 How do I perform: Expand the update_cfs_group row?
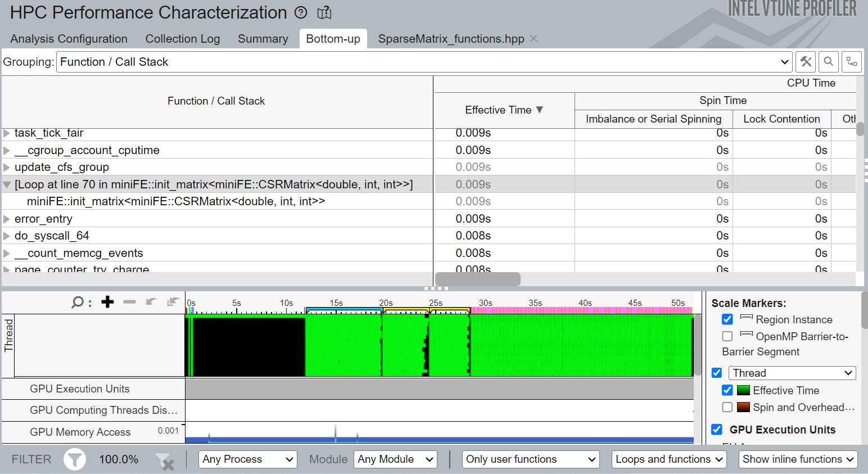click(7, 167)
